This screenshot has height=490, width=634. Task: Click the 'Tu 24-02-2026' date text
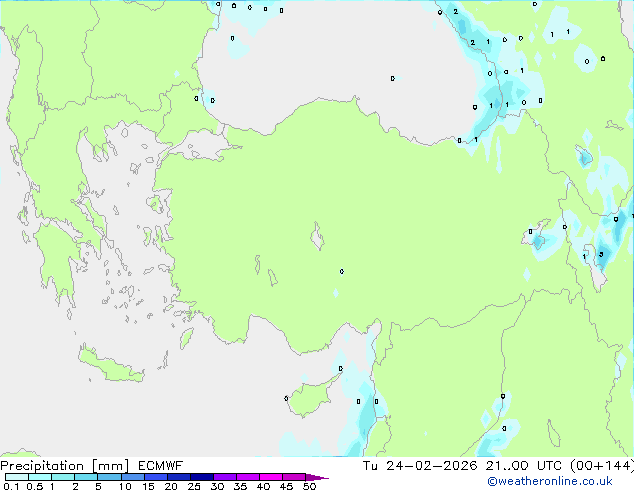coord(420,466)
